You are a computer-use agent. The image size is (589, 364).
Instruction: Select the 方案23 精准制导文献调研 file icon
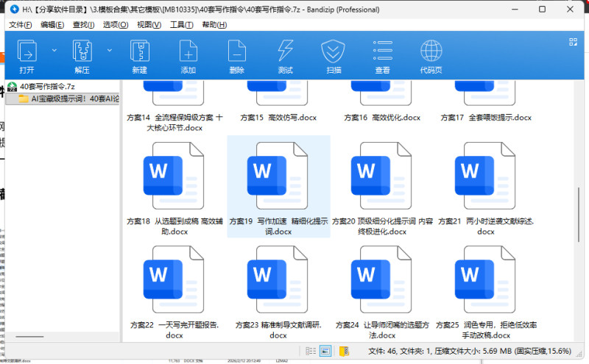click(x=278, y=279)
